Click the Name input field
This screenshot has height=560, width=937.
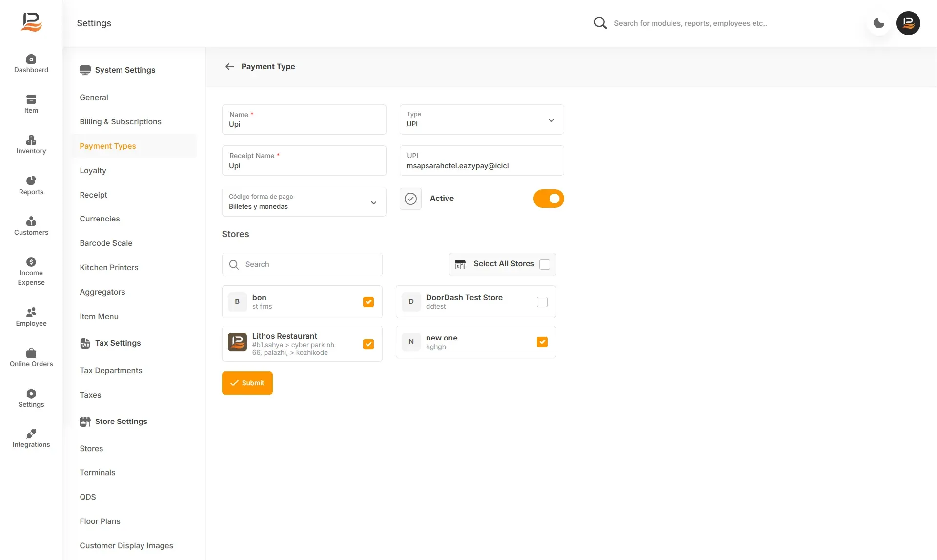[x=304, y=120]
